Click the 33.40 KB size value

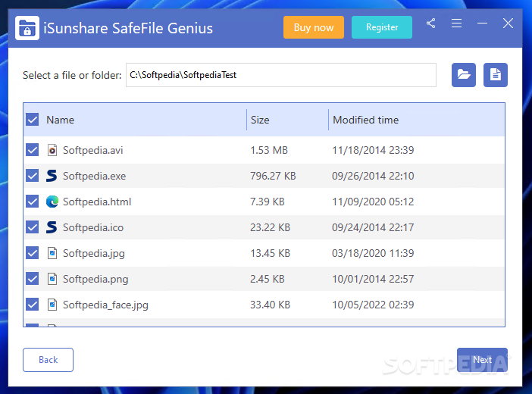point(270,305)
